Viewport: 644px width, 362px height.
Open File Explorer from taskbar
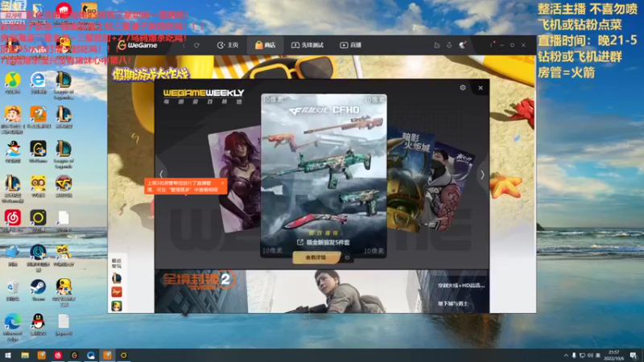tap(25, 356)
